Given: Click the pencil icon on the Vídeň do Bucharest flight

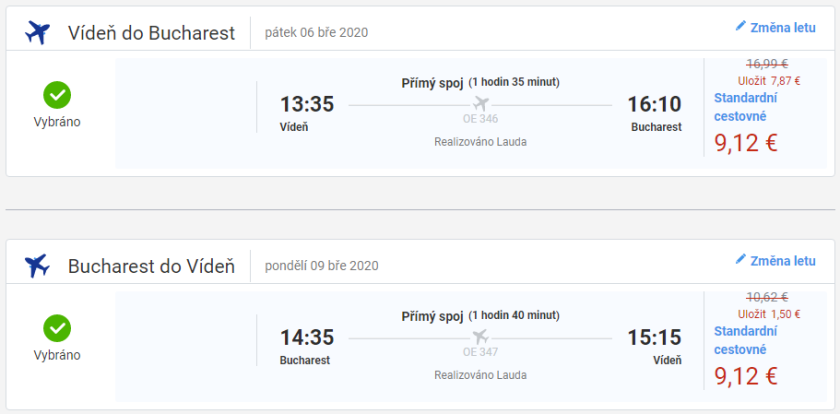Looking at the screenshot, I should 741,27.
